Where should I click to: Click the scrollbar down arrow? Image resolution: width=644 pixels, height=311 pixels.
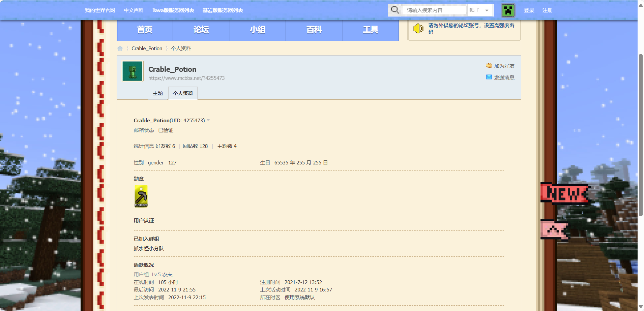641,307
